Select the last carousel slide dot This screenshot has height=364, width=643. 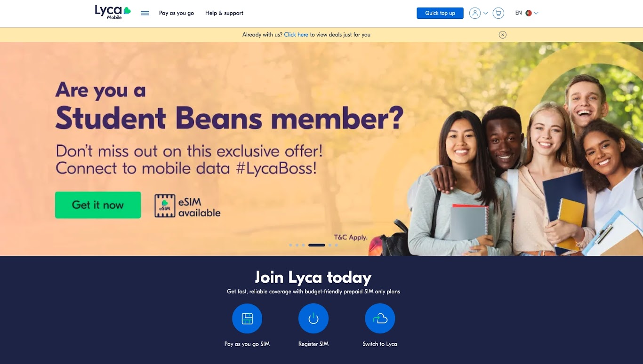(x=337, y=245)
